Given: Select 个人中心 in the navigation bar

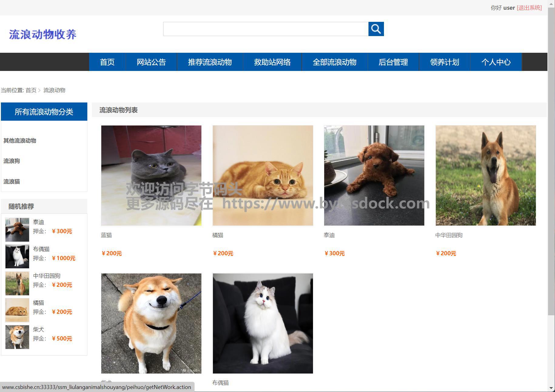Looking at the screenshot, I should tap(496, 62).
